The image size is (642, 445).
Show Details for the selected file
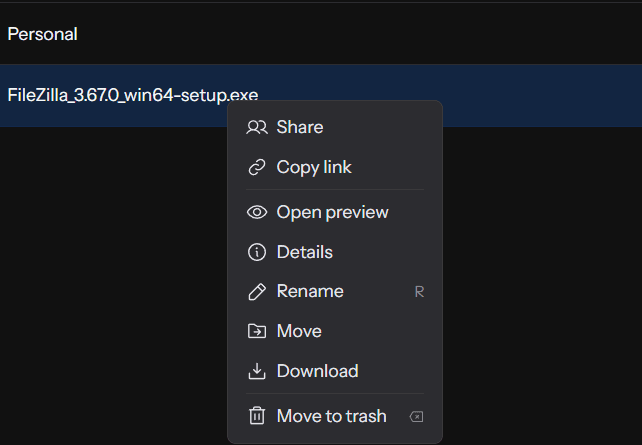coord(304,252)
